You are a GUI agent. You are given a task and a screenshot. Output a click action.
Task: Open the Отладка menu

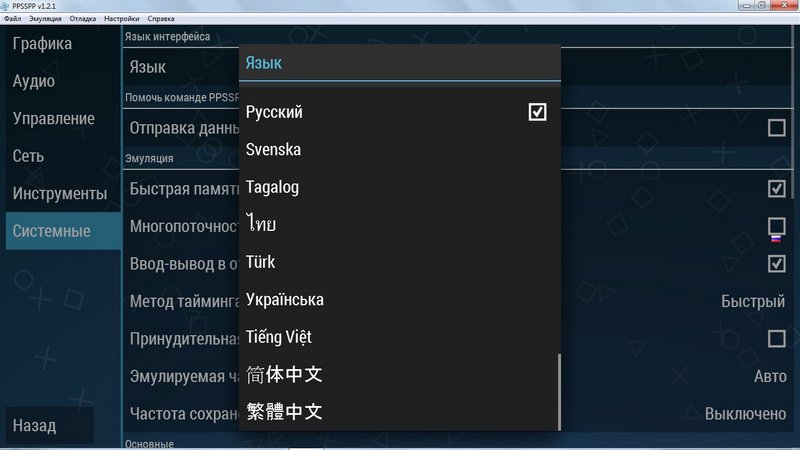click(83, 19)
